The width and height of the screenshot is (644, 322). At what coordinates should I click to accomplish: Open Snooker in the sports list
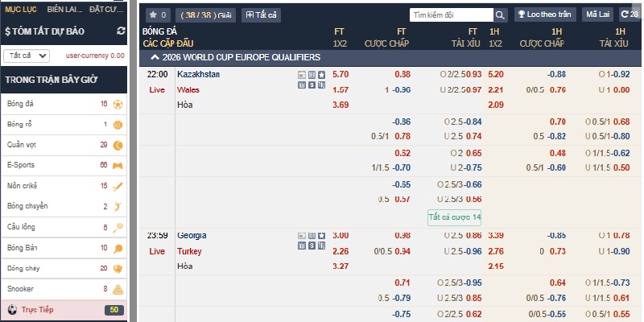point(63,288)
